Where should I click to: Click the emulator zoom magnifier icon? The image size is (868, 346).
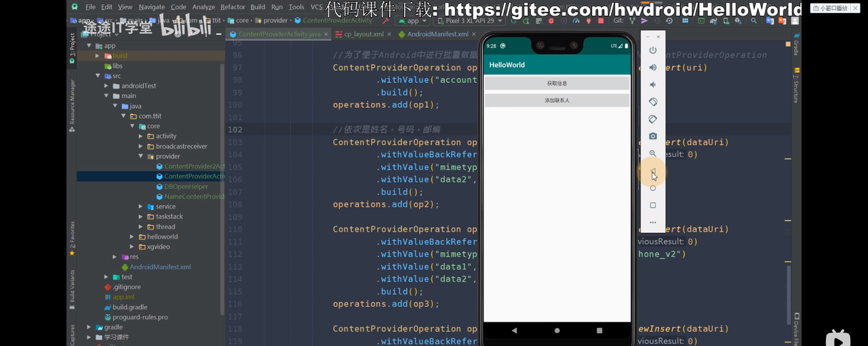click(x=653, y=154)
